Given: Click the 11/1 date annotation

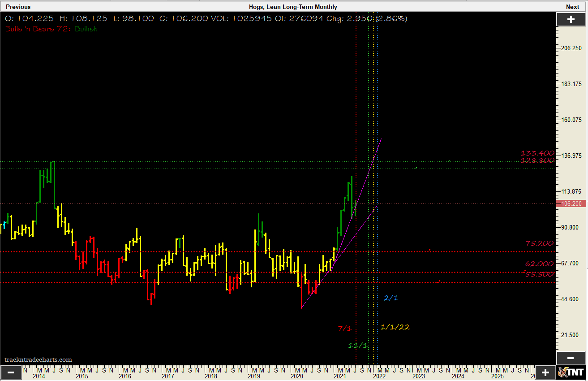Looking at the screenshot, I should [x=358, y=346].
